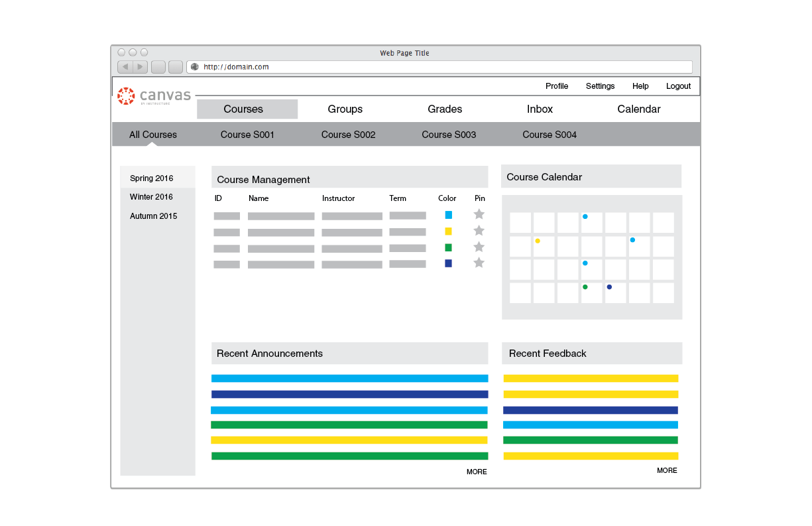Select the Spring 2016 term
Viewport: 812px width, 526px height.
coord(158,178)
